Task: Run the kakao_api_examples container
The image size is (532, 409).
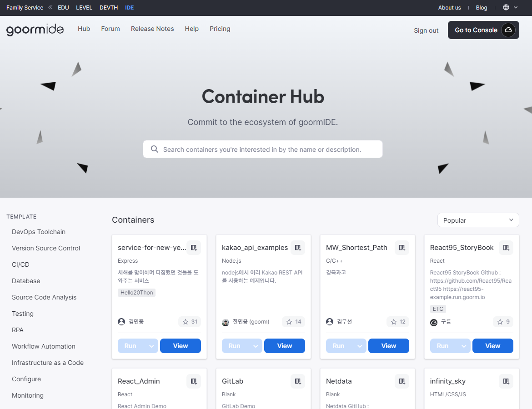Action: [x=235, y=346]
